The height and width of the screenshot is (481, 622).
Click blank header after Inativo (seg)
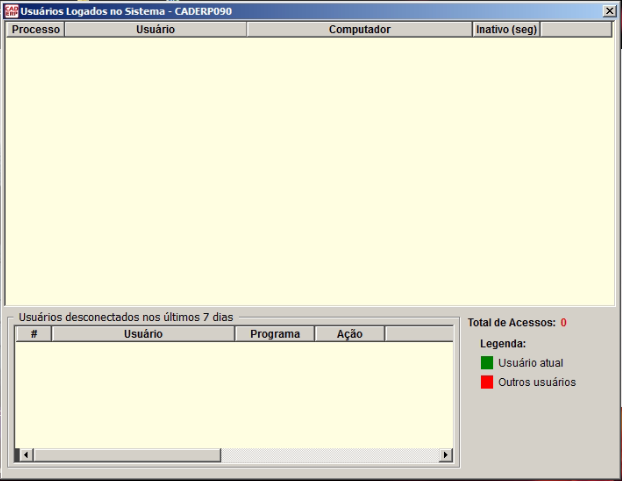click(x=576, y=29)
